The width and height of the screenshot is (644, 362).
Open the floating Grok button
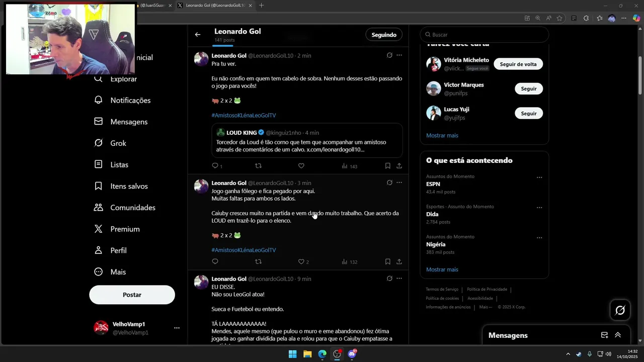[x=620, y=310]
